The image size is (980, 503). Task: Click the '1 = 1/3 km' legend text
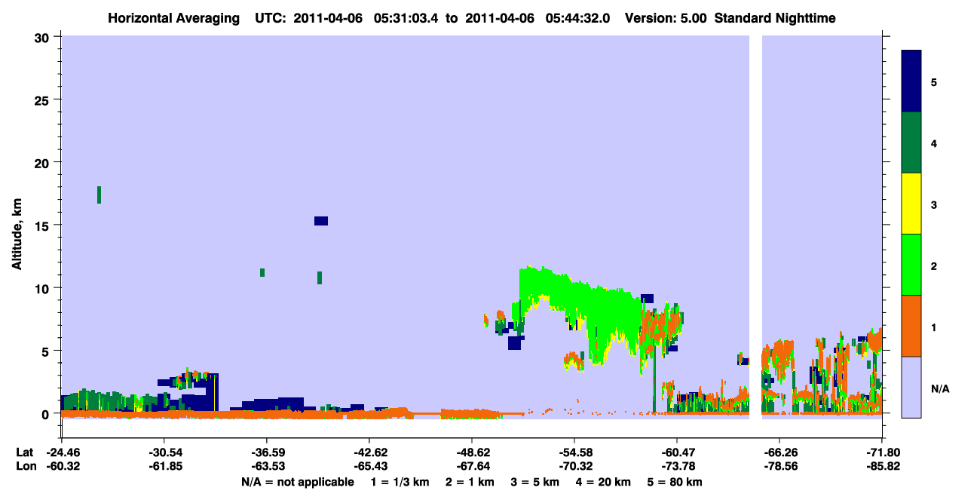[x=399, y=482]
